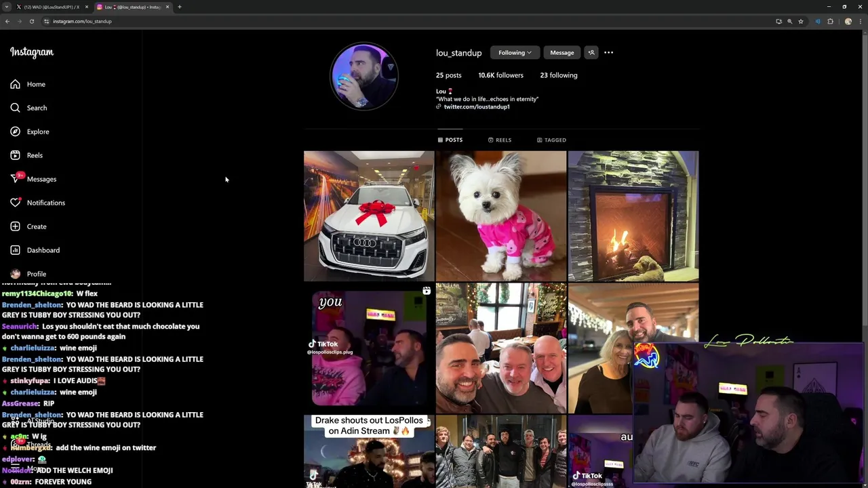Open the group of men photo post

[x=501, y=451]
